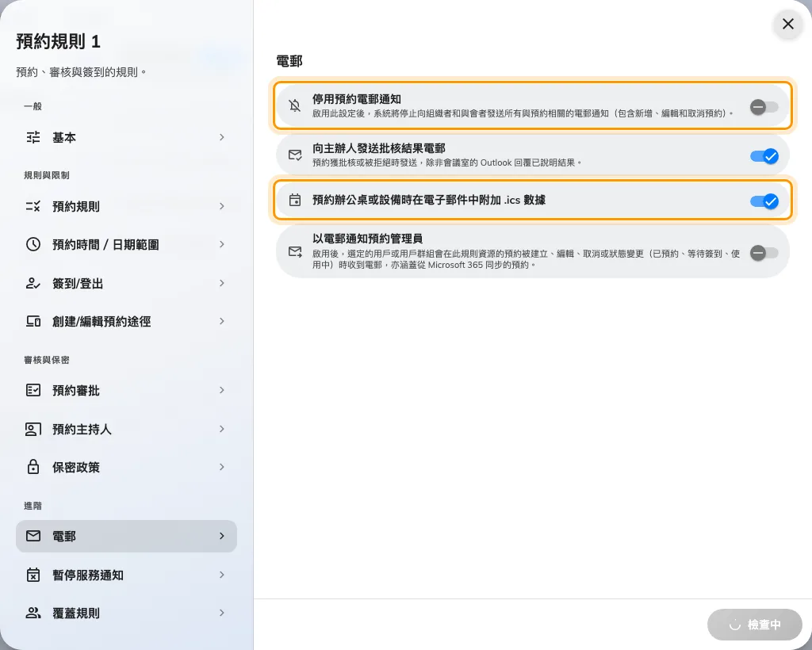Image resolution: width=812 pixels, height=650 pixels.
Task: Click the forward-mail icon in 以電郵通知預約管理員 row
Action: pos(295,251)
